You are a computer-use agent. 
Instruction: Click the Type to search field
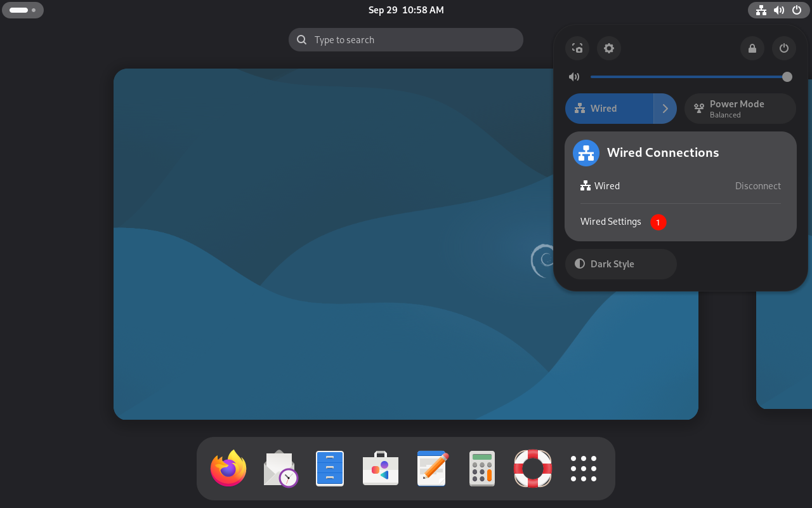click(406, 40)
